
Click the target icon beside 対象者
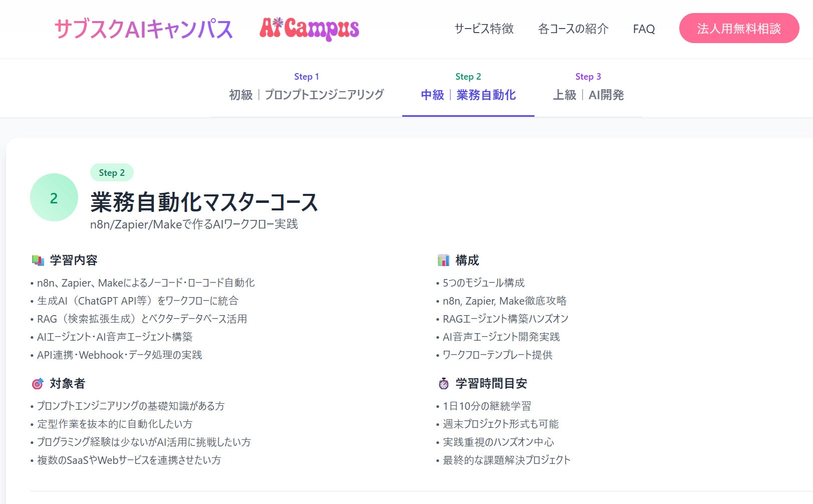(38, 384)
